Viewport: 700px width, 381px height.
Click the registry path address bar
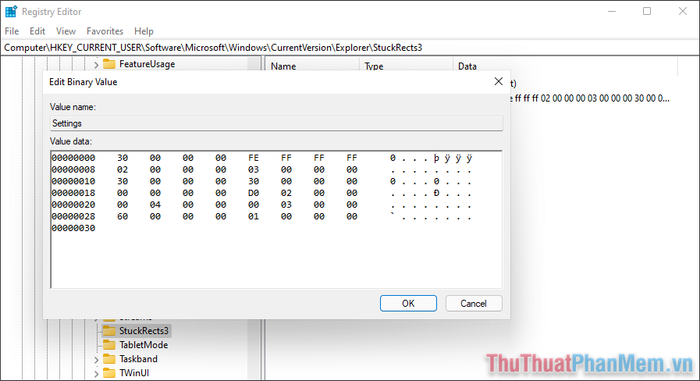pyautogui.click(x=350, y=48)
